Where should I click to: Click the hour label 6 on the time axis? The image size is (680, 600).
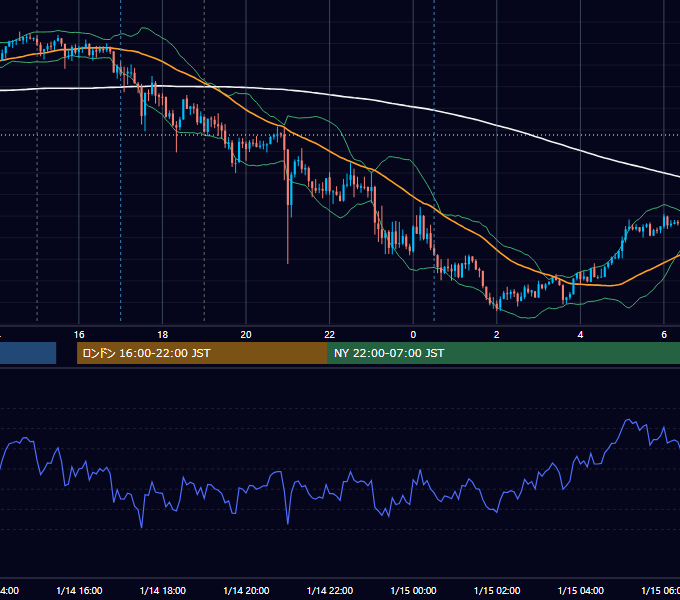tap(664, 335)
